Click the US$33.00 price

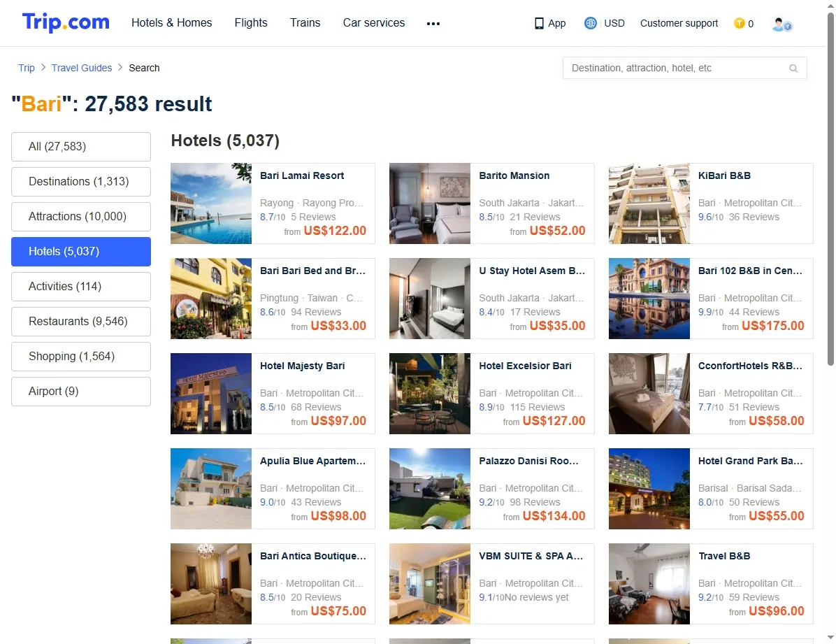click(x=338, y=325)
